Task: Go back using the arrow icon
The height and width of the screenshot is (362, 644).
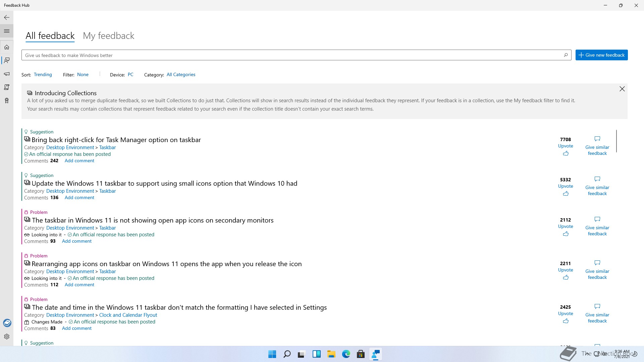Action: [x=7, y=17]
